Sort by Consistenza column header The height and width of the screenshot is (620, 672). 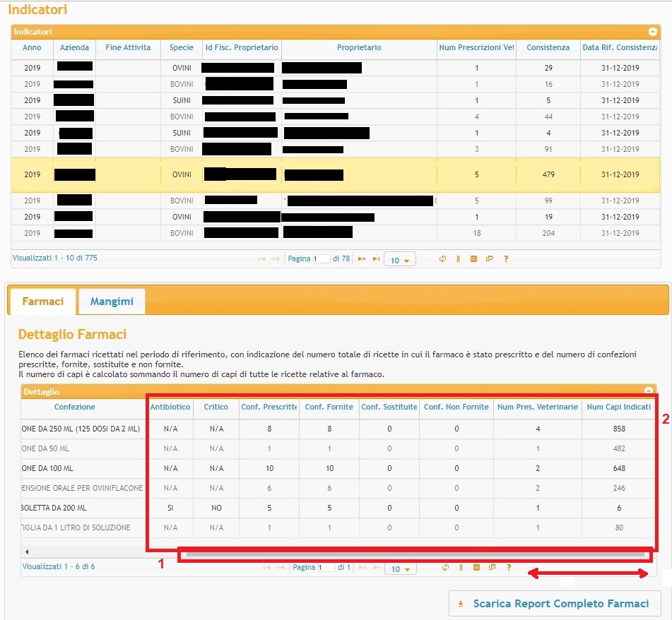click(548, 47)
